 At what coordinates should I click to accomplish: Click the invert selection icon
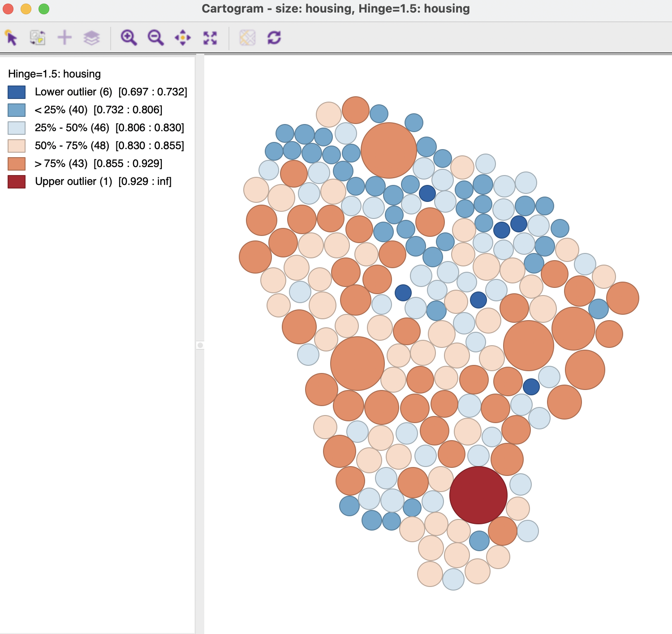tap(38, 38)
